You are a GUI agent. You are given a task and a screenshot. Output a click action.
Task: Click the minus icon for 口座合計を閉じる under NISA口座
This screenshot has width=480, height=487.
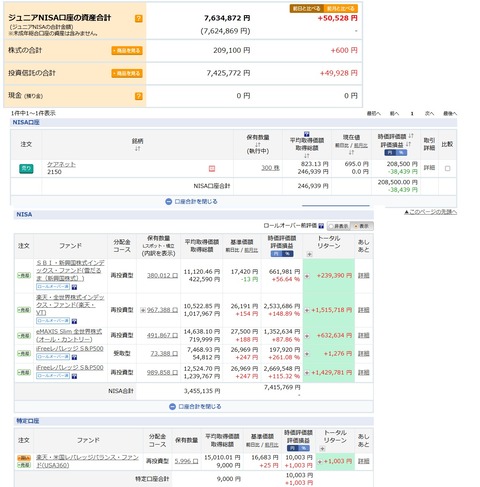tap(169, 201)
